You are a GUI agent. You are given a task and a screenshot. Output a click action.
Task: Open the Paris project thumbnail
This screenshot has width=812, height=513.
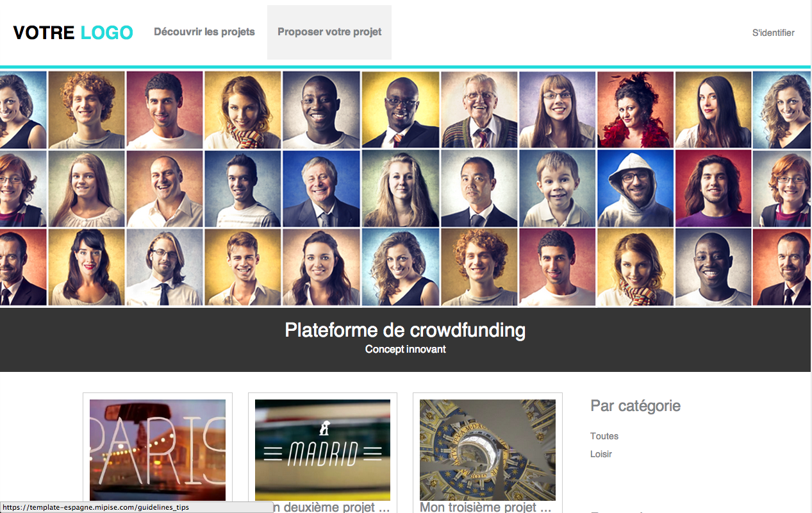pyautogui.click(x=158, y=450)
